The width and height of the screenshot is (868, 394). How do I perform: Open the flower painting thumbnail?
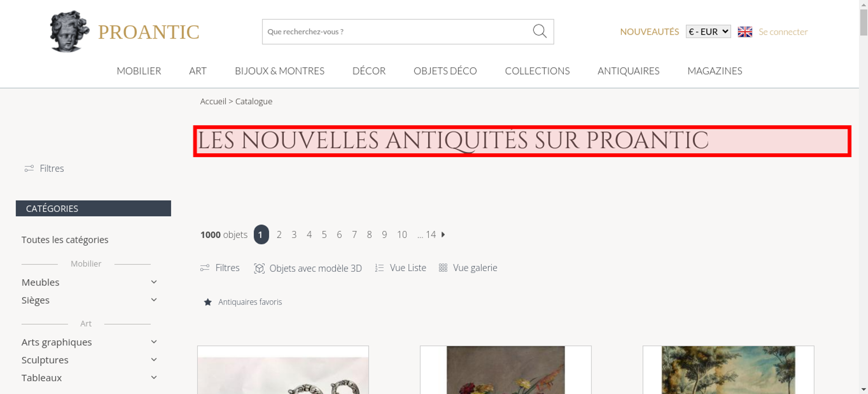[506, 370]
